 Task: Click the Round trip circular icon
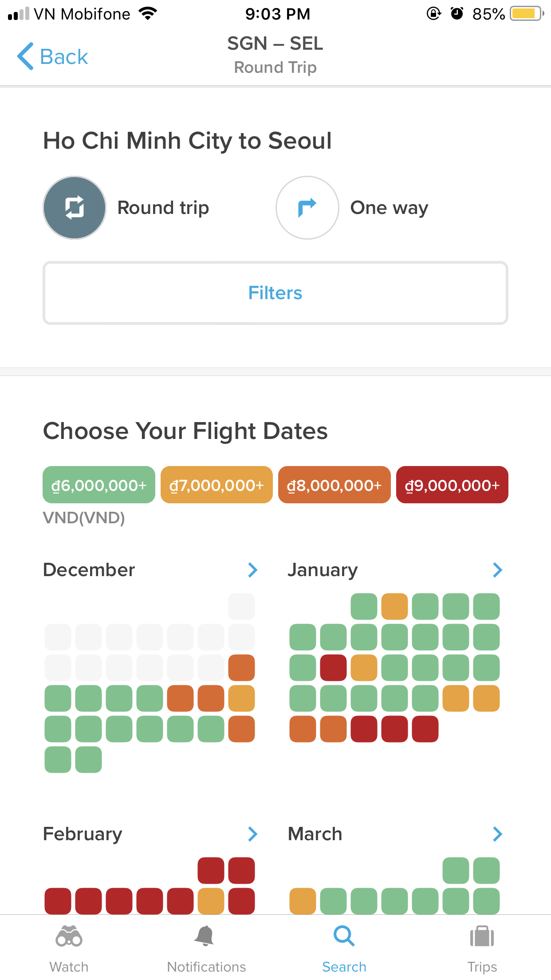coord(75,208)
